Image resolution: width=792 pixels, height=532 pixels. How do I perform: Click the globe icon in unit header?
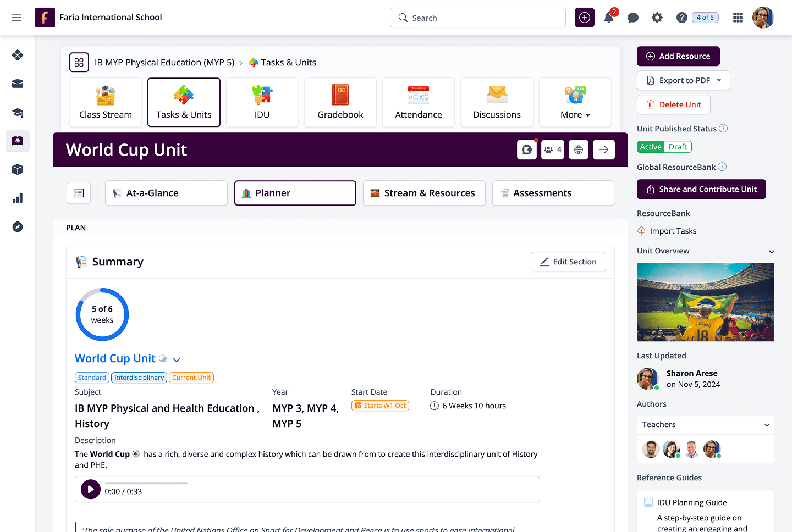pos(579,149)
